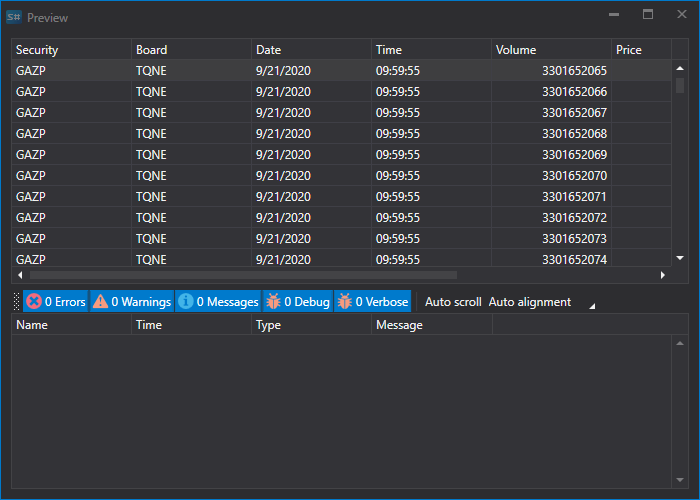Minimize the Preview window
Viewport: 700px width, 500px height.
tap(614, 15)
